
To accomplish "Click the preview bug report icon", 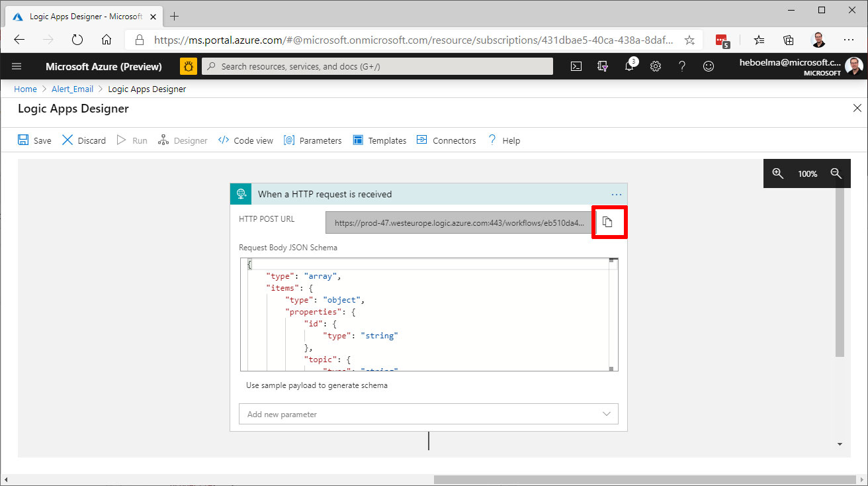I will click(x=188, y=66).
